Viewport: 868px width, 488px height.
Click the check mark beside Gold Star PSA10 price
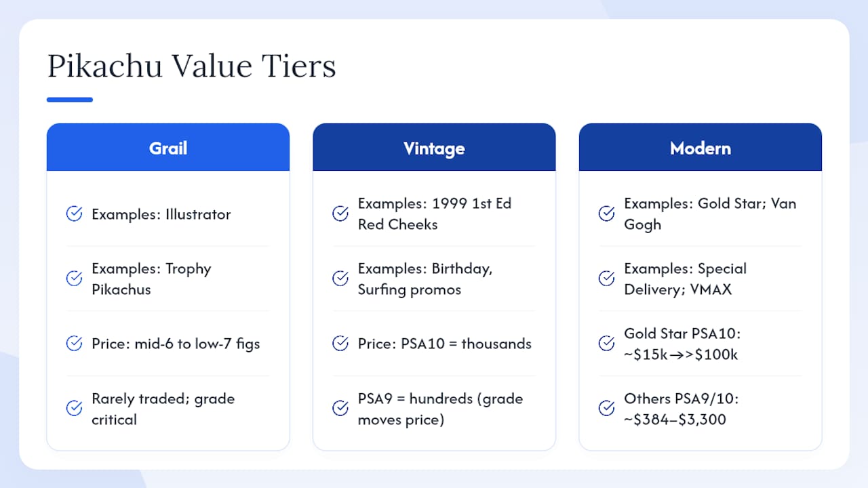[x=607, y=344]
